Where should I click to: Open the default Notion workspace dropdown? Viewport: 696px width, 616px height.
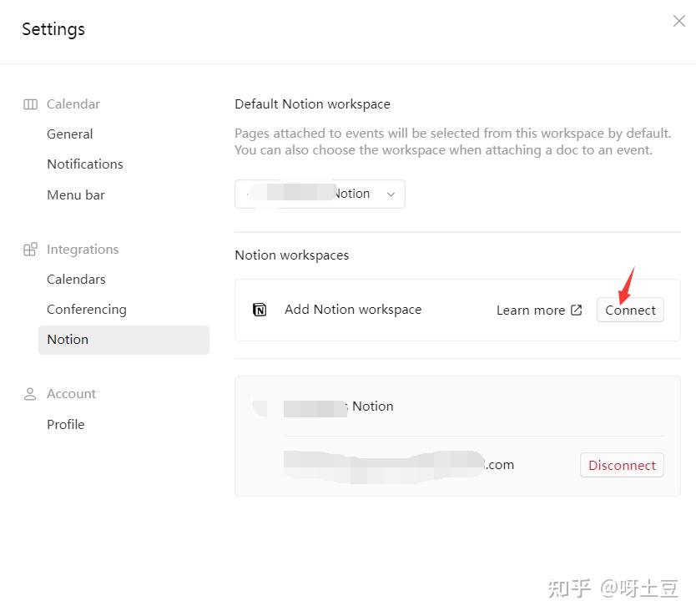tap(320, 194)
